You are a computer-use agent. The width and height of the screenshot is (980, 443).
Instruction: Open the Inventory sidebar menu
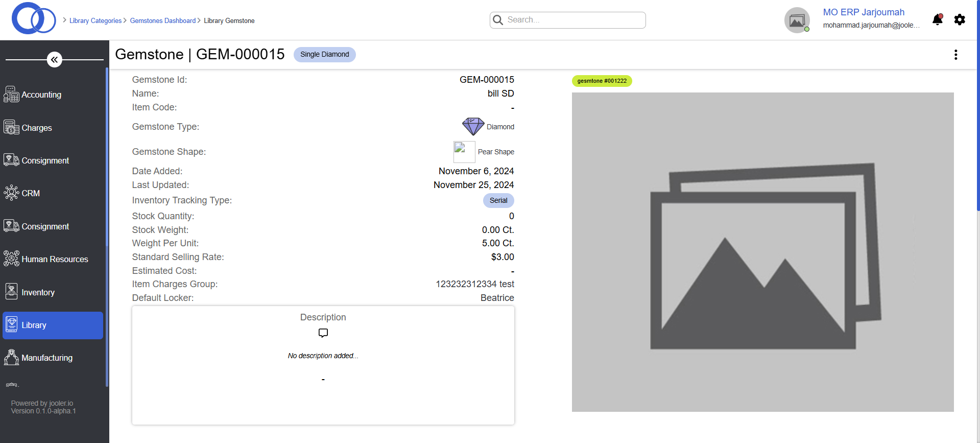click(38, 292)
